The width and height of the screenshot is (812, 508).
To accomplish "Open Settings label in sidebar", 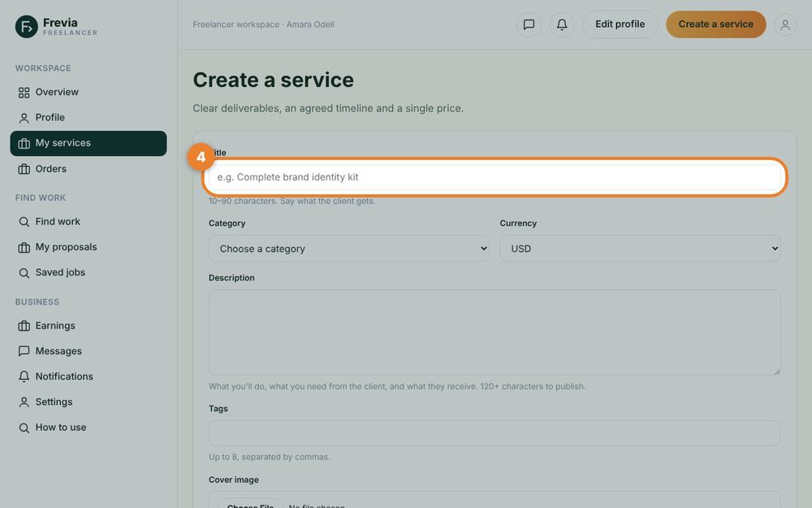I will (54, 402).
